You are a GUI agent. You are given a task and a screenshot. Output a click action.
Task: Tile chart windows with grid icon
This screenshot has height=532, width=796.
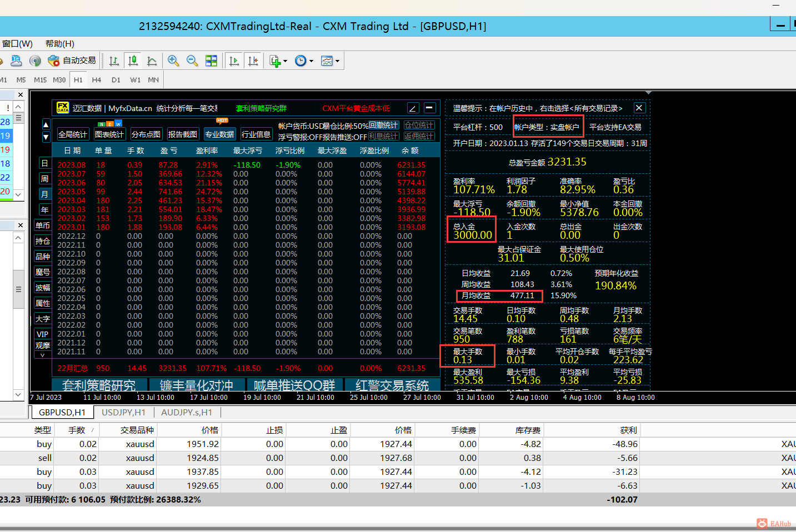click(x=211, y=61)
